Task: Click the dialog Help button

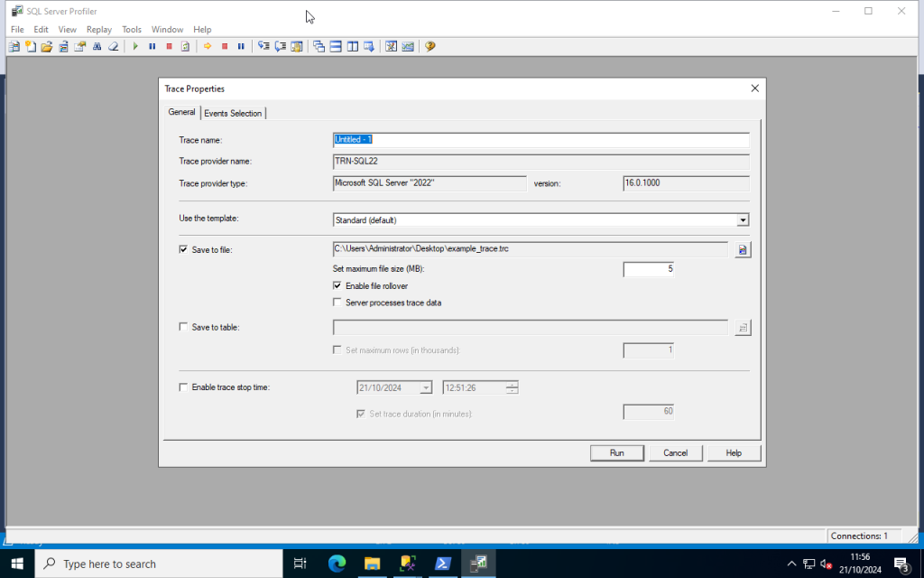Action: coord(734,453)
